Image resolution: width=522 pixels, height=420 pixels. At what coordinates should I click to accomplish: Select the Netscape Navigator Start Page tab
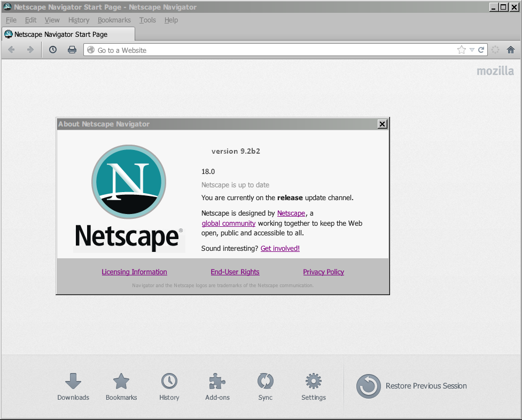tap(68, 34)
